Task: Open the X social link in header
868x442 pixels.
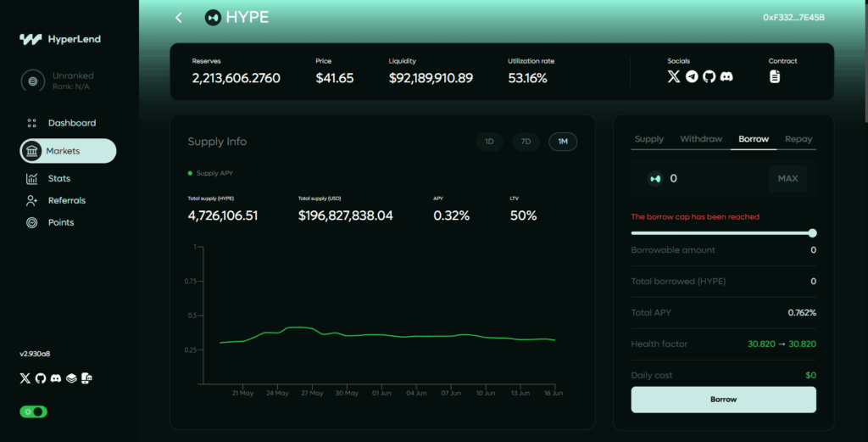Action: 674,76
